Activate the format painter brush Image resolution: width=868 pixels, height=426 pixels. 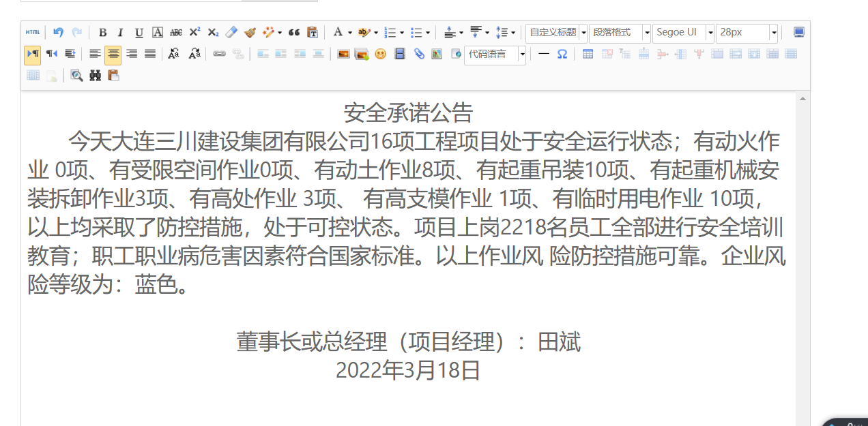250,32
